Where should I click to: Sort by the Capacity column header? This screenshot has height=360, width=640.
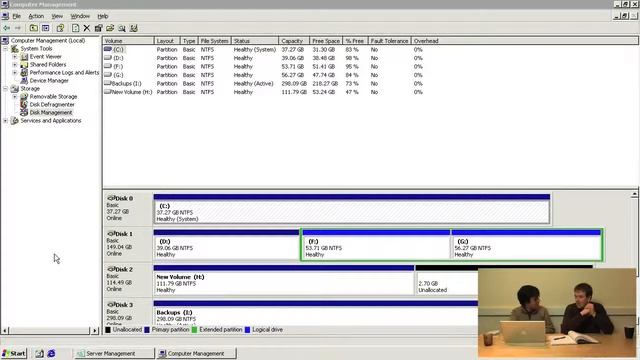(294, 41)
